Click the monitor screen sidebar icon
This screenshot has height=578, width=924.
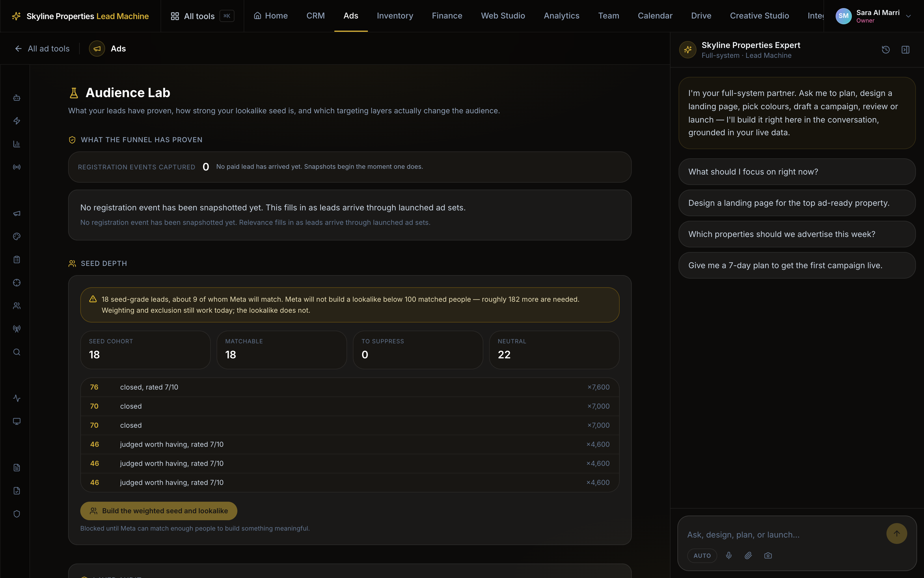click(17, 421)
